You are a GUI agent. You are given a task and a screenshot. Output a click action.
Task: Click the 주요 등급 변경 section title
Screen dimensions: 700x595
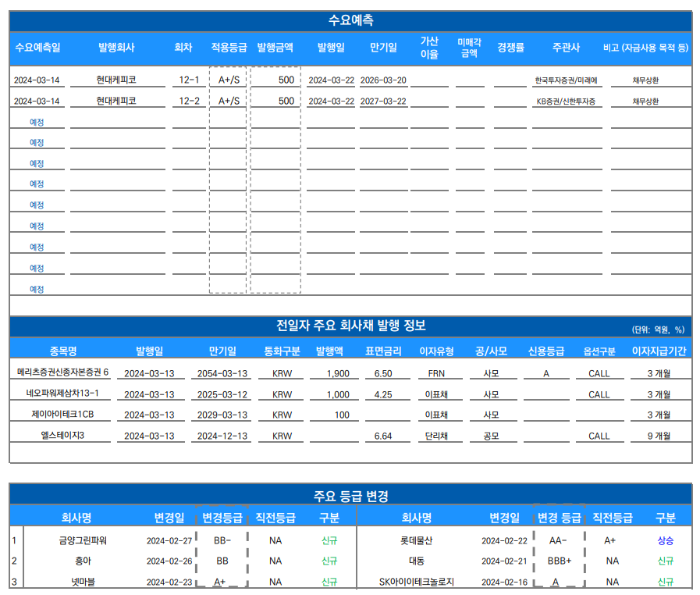pyautogui.click(x=350, y=496)
